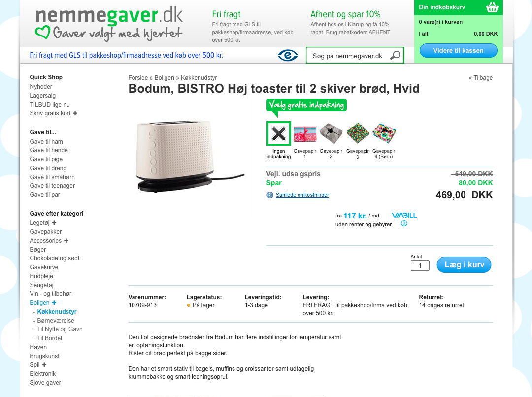
Task: Open Køkkenudstyr subcategory
Action: [57, 311]
